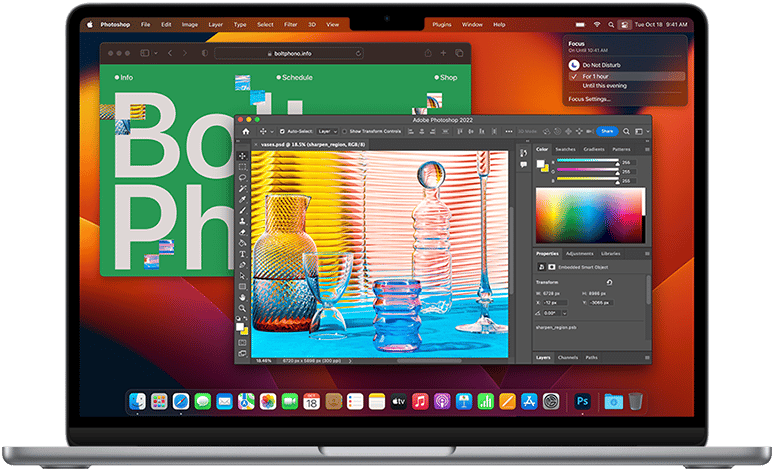Enable the Auto-Select checkbox
Viewport: 774px width, 472px height.
click(282, 131)
